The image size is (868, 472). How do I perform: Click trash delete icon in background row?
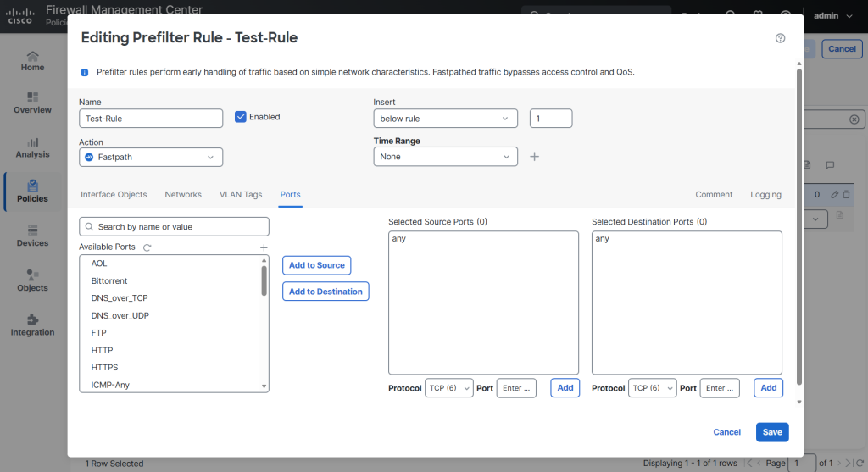click(846, 194)
